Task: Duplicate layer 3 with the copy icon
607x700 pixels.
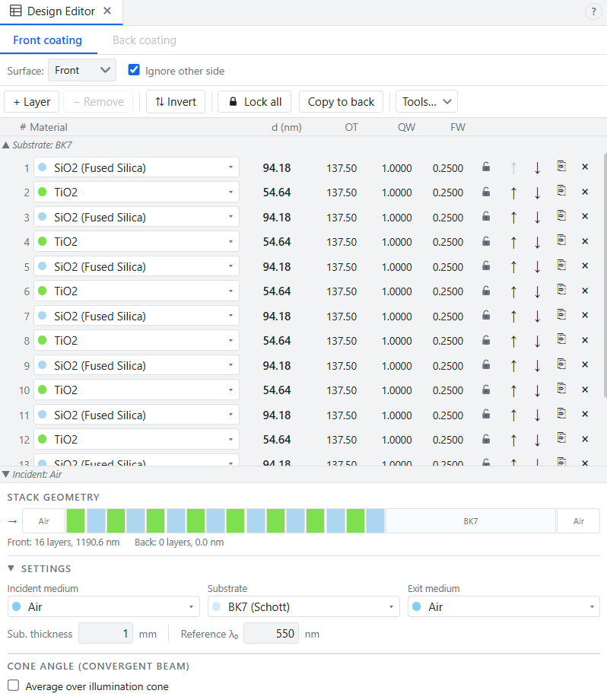Action: coord(561,216)
